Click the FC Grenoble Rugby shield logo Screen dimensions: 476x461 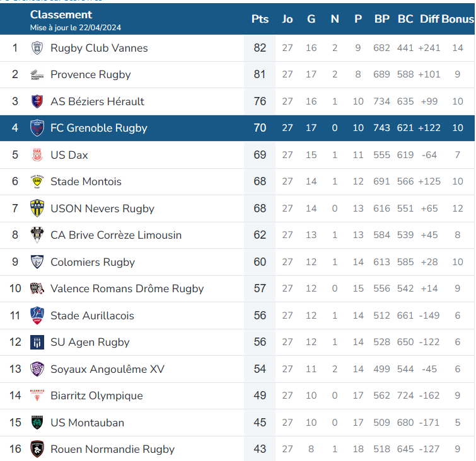click(x=37, y=128)
